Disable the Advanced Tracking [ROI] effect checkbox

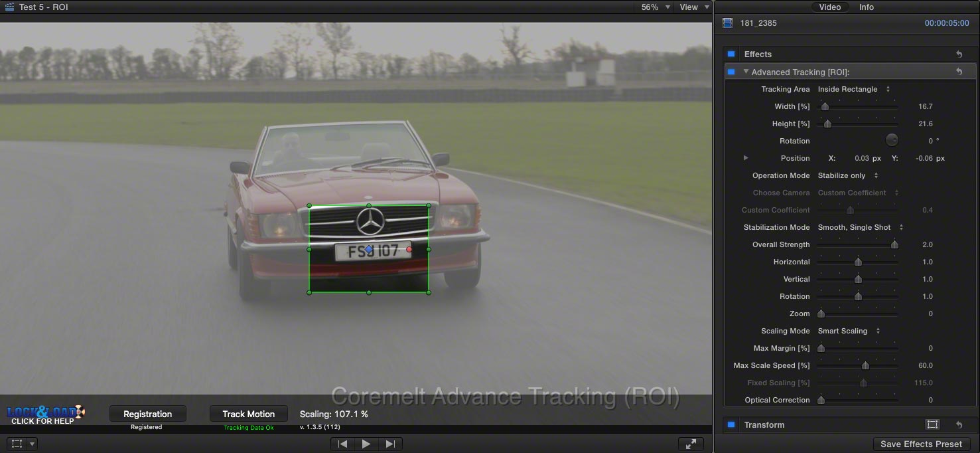click(731, 72)
